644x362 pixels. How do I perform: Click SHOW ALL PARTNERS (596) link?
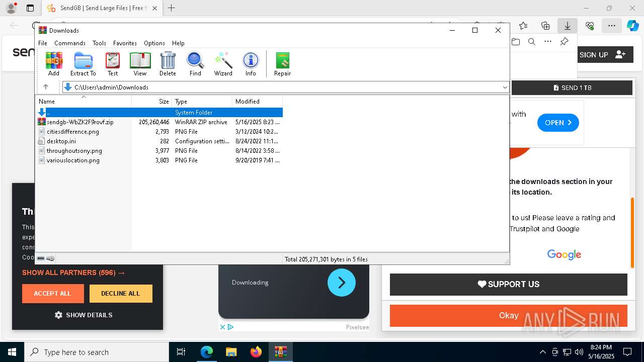click(73, 273)
